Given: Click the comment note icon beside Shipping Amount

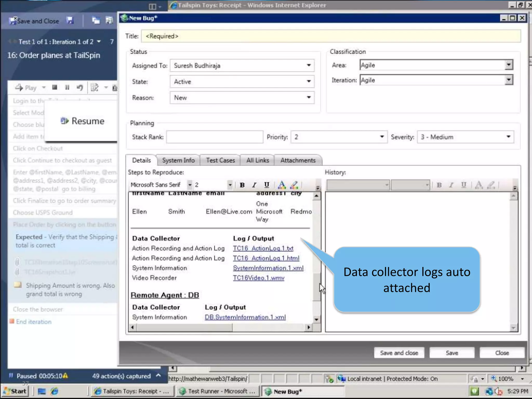Looking at the screenshot, I should coord(18,285).
